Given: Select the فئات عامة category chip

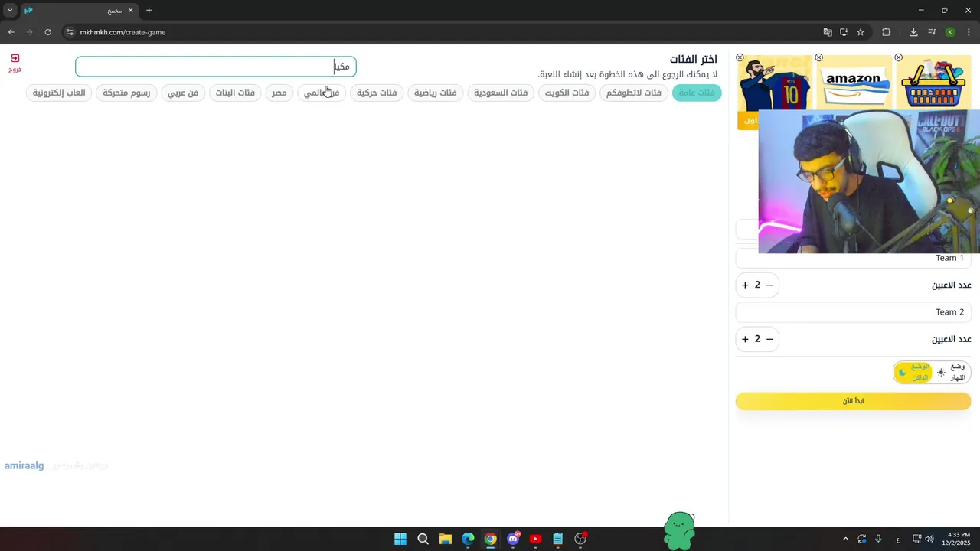Looking at the screenshot, I should 697,93.
